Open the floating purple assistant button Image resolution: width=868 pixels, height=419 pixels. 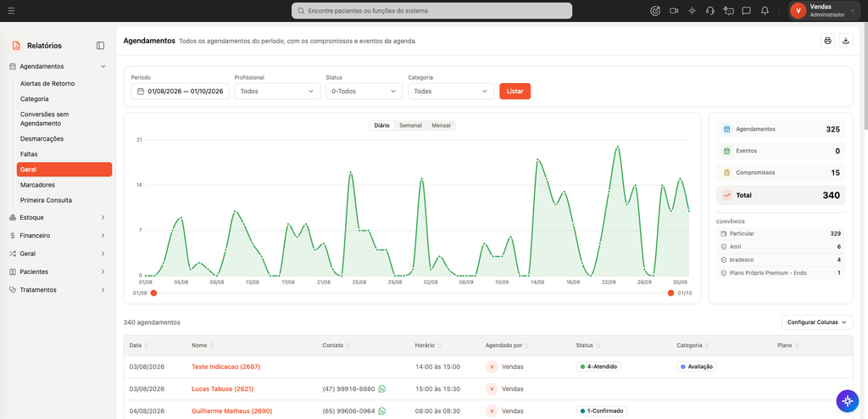(847, 400)
